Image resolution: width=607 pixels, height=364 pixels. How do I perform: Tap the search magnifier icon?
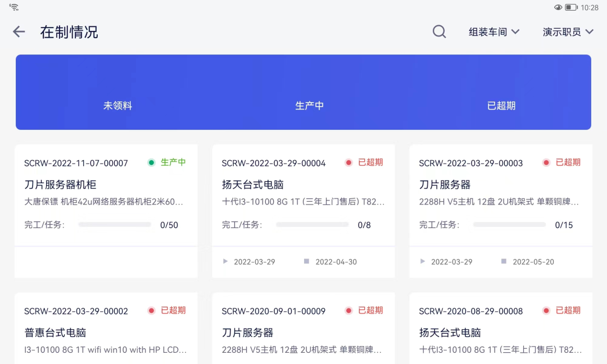point(439,31)
